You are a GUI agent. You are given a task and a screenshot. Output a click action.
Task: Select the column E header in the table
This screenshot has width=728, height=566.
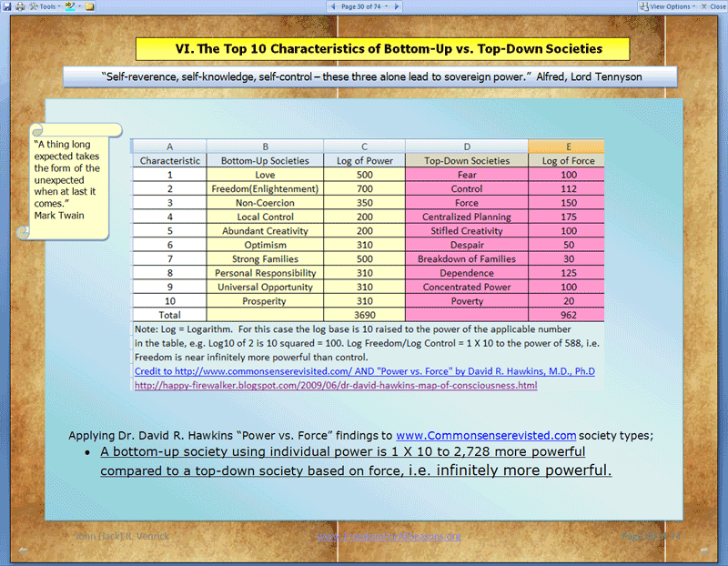(565, 146)
